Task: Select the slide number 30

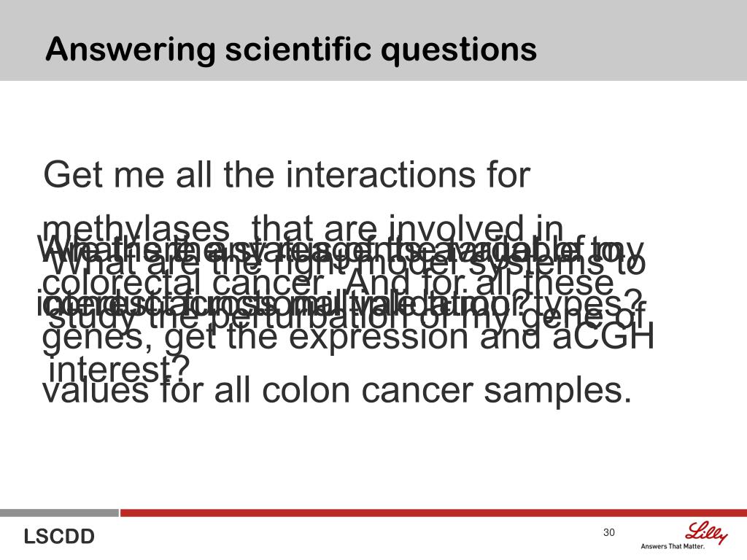Action: [x=609, y=532]
